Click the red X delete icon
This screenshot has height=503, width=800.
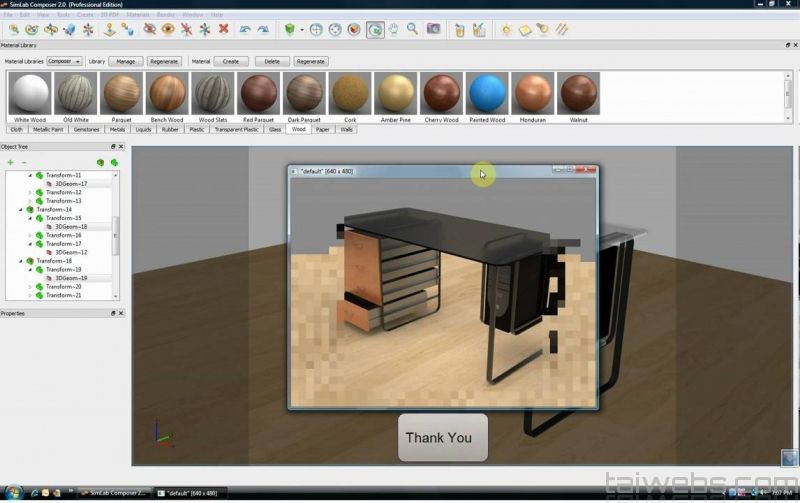pyautogui.click(x=223, y=30)
